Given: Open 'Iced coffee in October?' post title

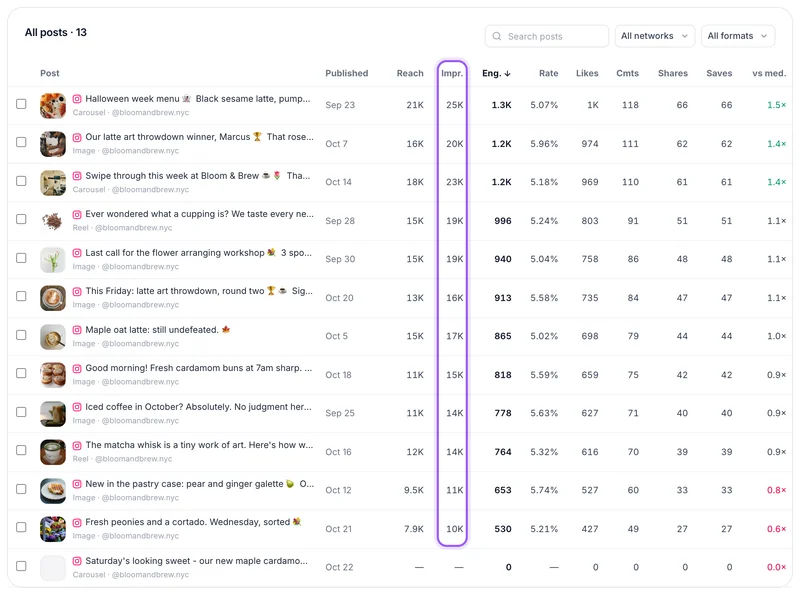Looking at the screenshot, I should pos(198,407).
